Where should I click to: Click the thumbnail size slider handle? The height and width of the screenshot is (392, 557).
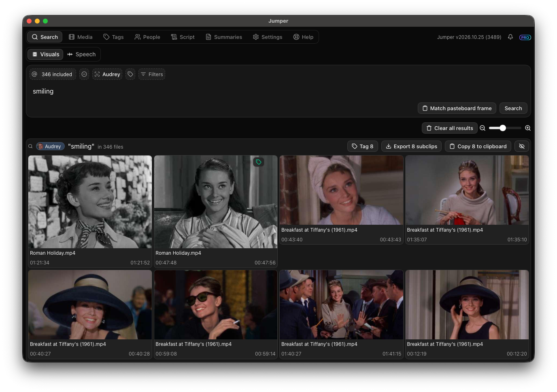503,128
